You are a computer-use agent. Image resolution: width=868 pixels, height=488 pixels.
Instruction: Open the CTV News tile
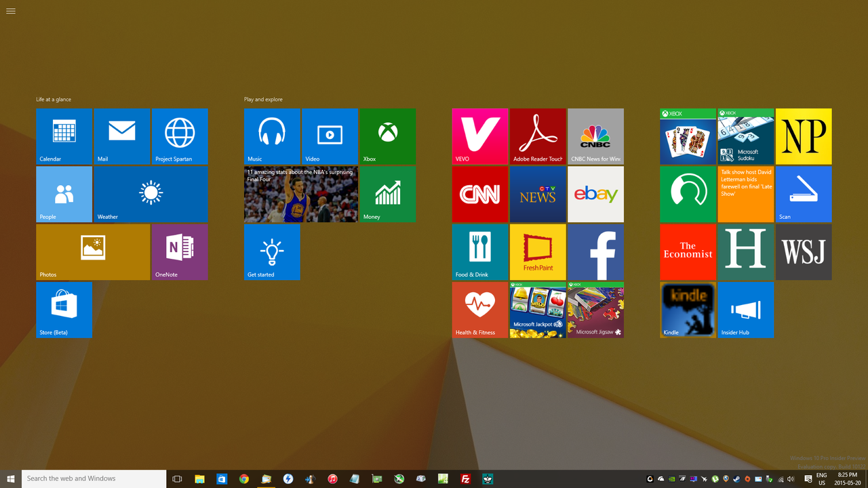click(538, 194)
